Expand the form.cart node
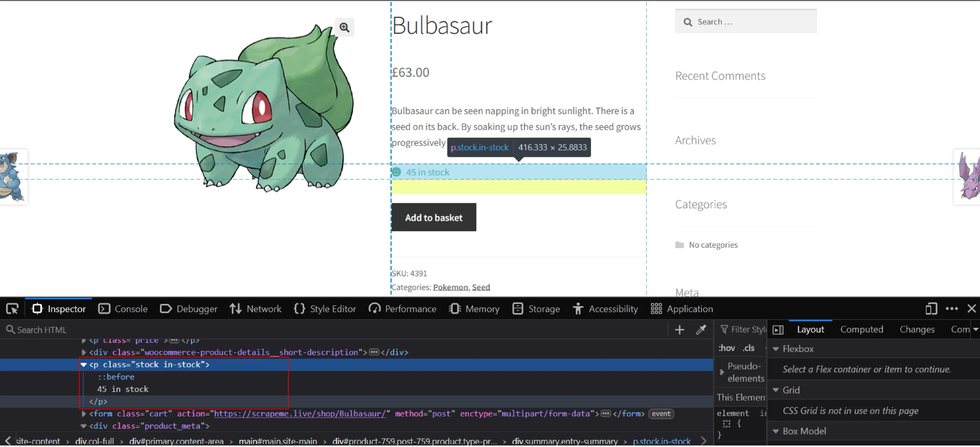 (x=83, y=414)
